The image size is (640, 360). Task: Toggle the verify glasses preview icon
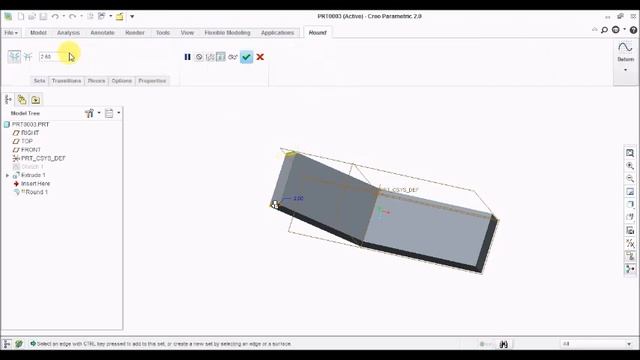[x=233, y=57]
